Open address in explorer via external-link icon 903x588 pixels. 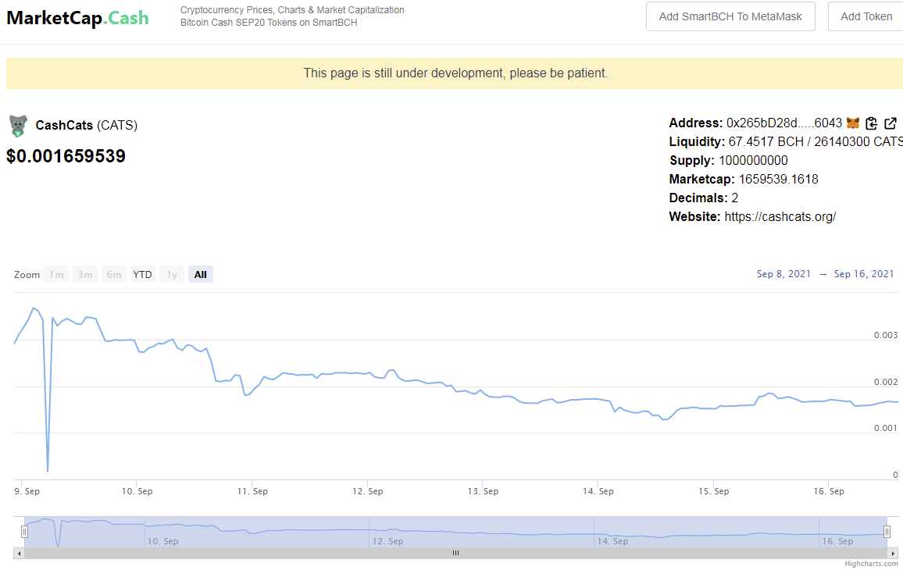pos(891,123)
